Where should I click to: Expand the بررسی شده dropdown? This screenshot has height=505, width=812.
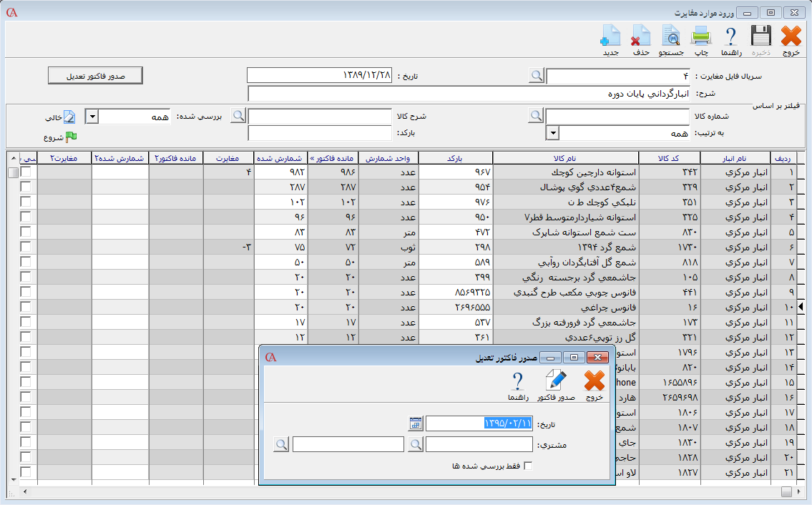coord(91,117)
